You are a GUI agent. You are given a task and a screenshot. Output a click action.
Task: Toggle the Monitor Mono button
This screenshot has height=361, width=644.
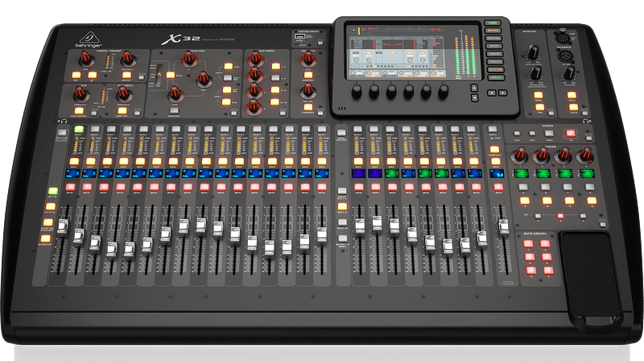pos(538,95)
